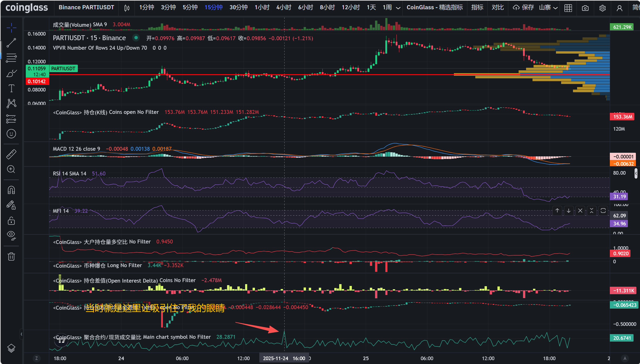Image resolution: width=640 pixels, height=364 pixels.
Task: Click the Binance PARTIUSDT symbol selector
Action: (86, 7)
